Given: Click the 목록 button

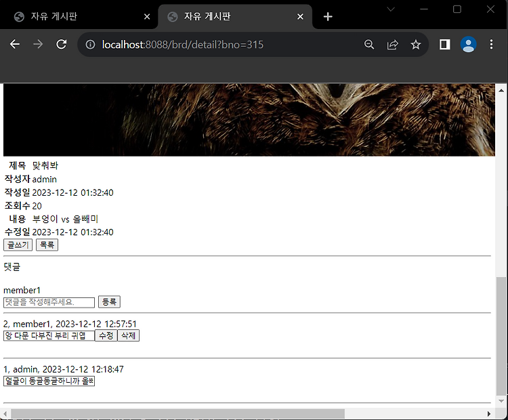Looking at the screenshot, I should [x=47, y=245].
